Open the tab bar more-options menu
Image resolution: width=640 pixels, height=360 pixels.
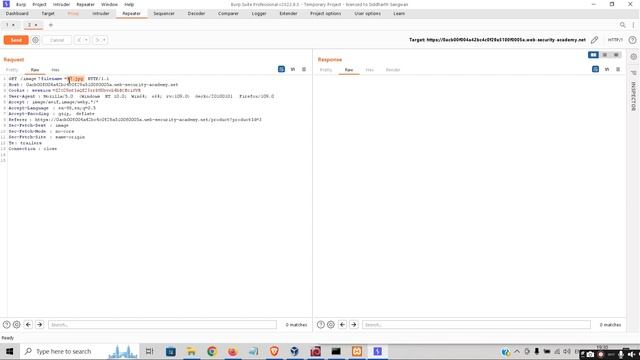[633, 25]
